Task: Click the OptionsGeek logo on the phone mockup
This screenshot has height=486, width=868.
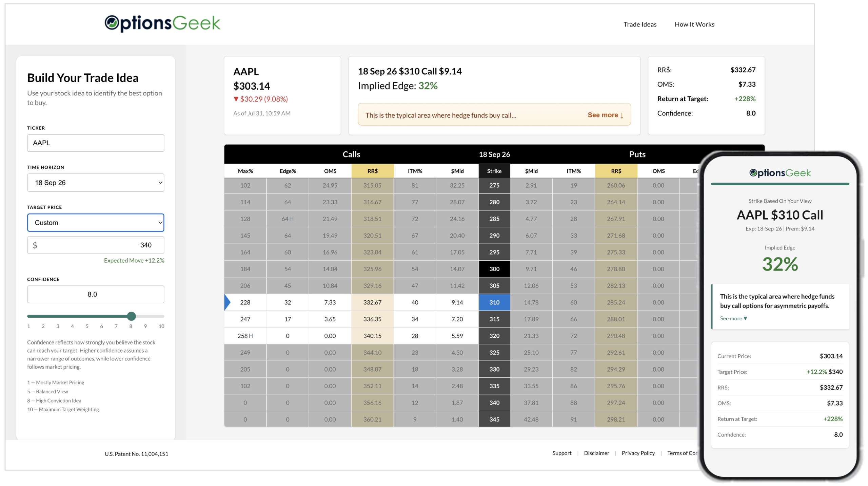Action: (x=780, y=173)
